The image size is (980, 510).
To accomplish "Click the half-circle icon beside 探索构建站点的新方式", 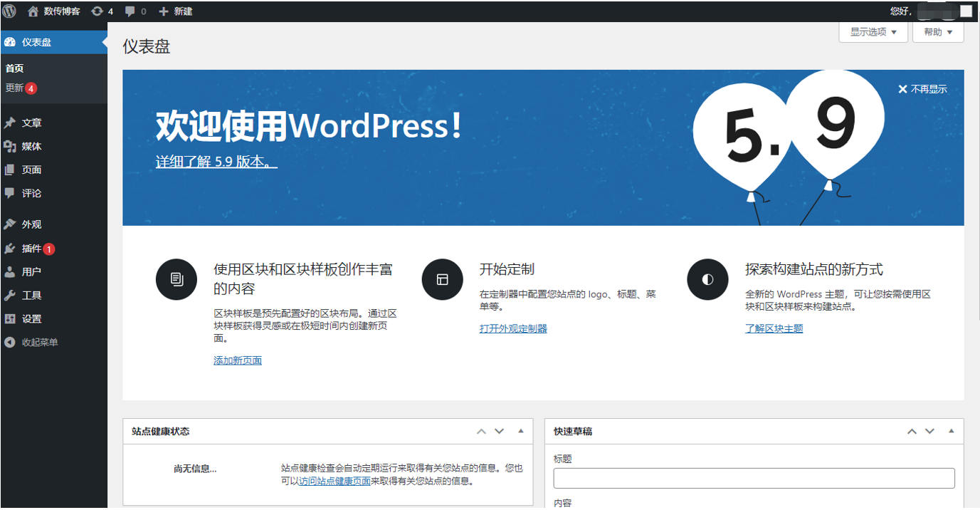I will (707, 280).
